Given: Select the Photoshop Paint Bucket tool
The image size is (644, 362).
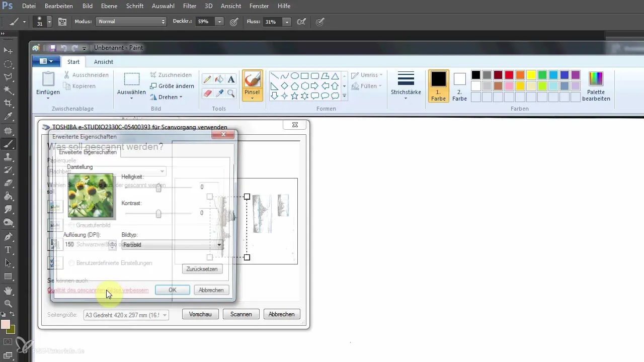Looking at the screenshot, I should point(8,196).
